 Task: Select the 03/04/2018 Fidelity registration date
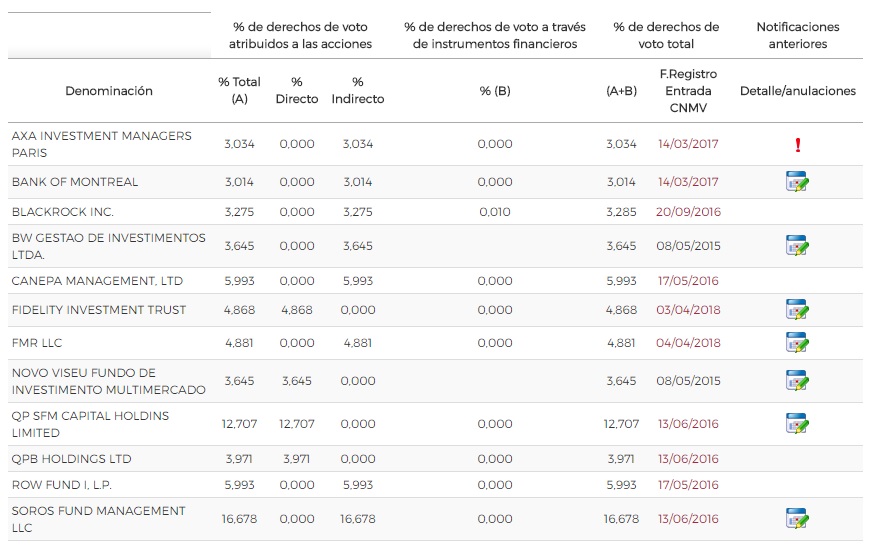[x=688, y=310]
